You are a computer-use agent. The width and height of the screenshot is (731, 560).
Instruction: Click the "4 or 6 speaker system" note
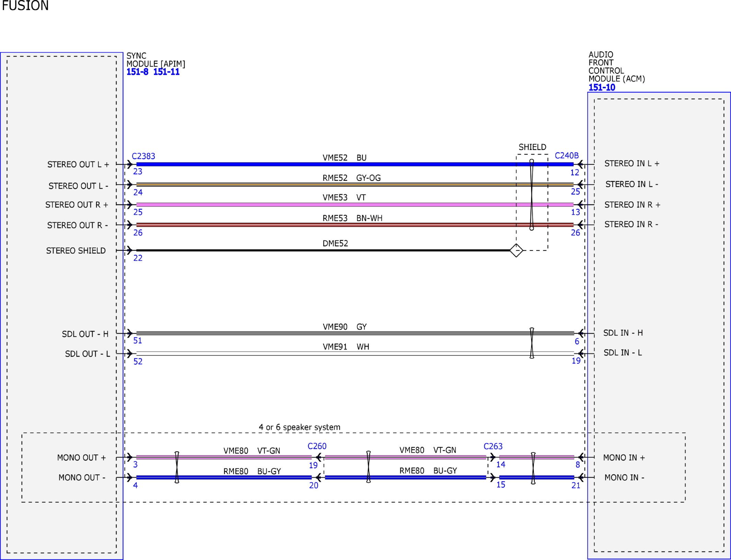(300, 427)
